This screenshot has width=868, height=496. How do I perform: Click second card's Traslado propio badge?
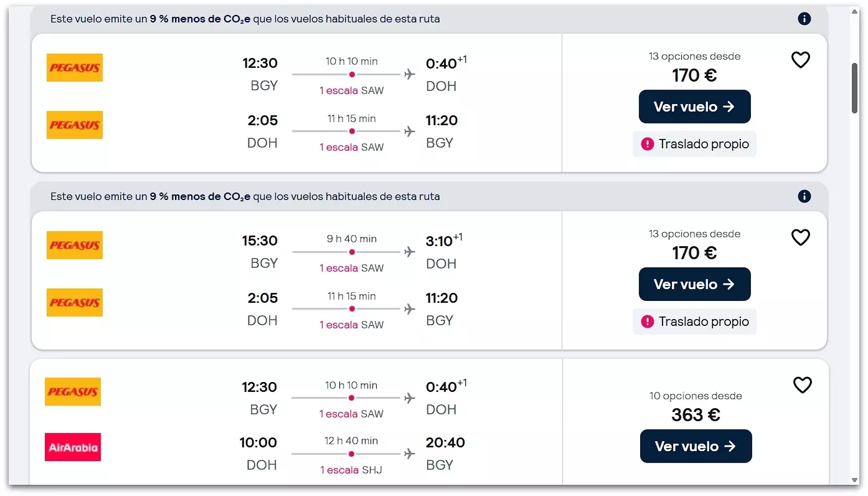[694, 322]
